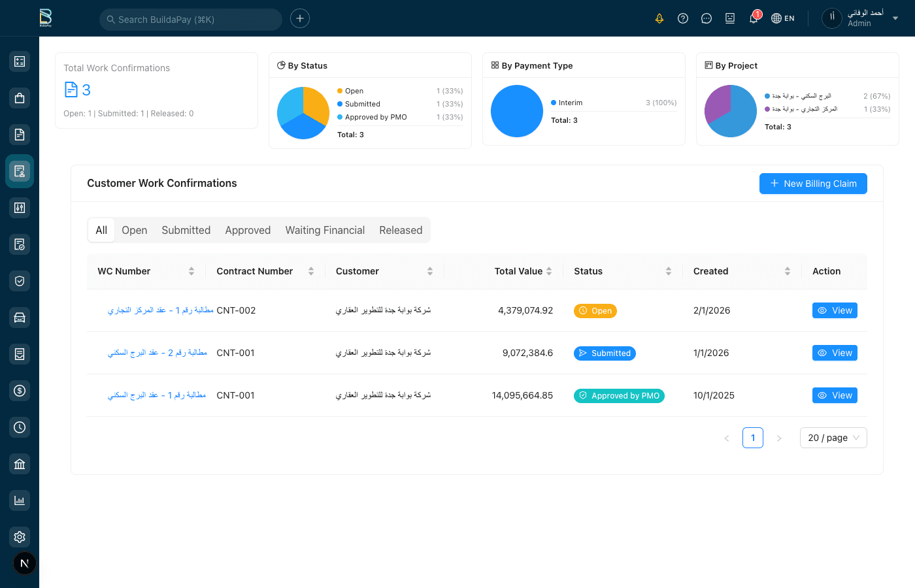Click the dollar payments icon in sidebar
The height and width of the screenshot is (588, 915).
tap(20, 390)
